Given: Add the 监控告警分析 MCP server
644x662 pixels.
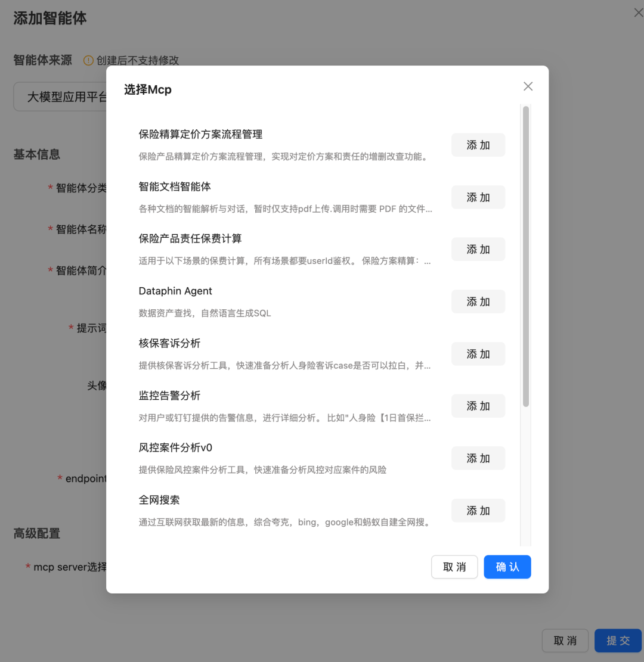Looking at the screenshot, I should 478,406.
